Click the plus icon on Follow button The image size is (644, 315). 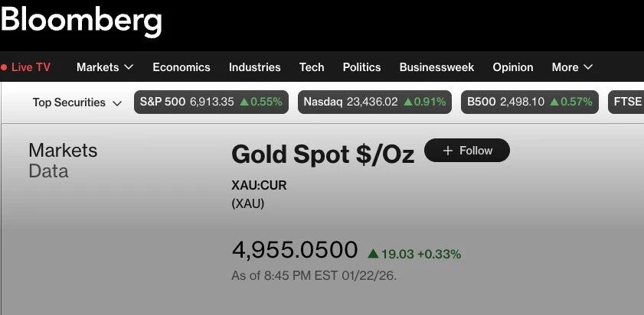[x=448, y=151]
